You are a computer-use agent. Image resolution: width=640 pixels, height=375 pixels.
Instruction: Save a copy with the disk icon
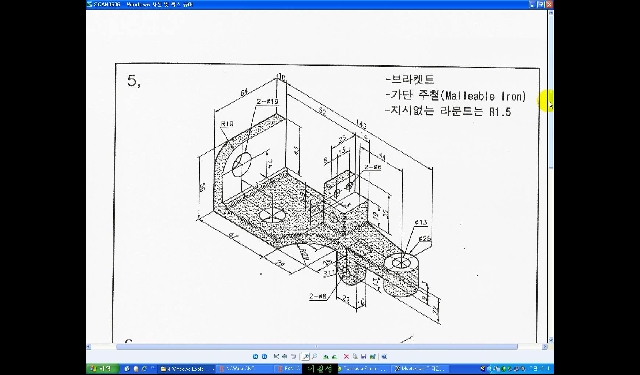[x=363, y=357]
